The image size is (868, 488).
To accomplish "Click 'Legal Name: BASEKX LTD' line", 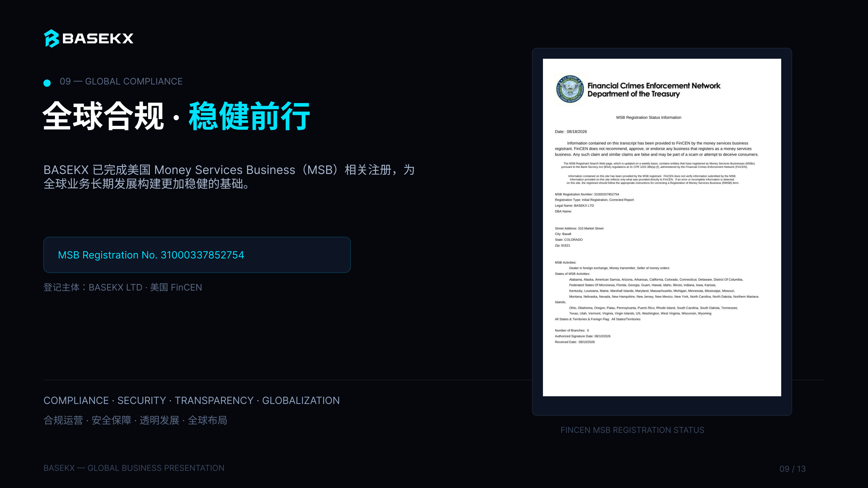I will tap(575, 206).
